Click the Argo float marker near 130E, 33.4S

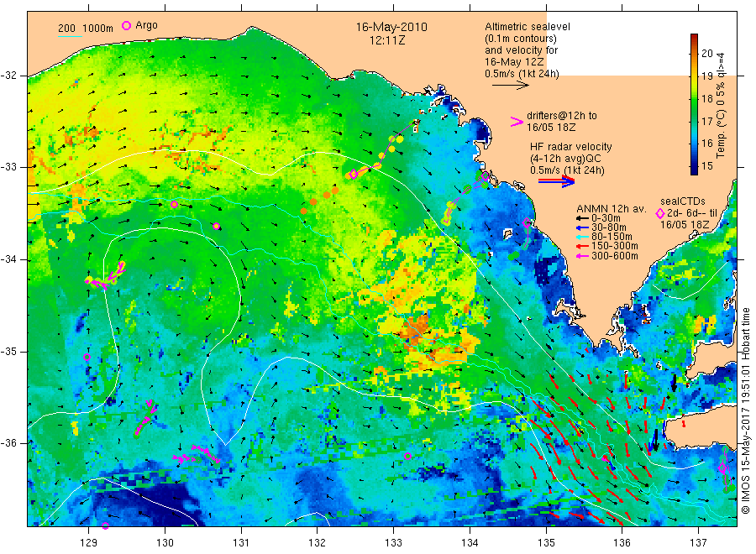[x=174, y=205]
